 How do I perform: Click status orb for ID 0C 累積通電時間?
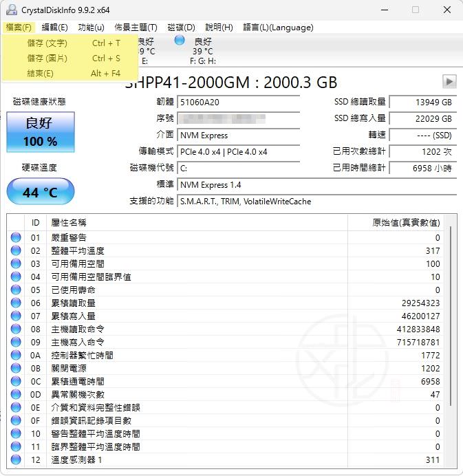click(16, 381)
